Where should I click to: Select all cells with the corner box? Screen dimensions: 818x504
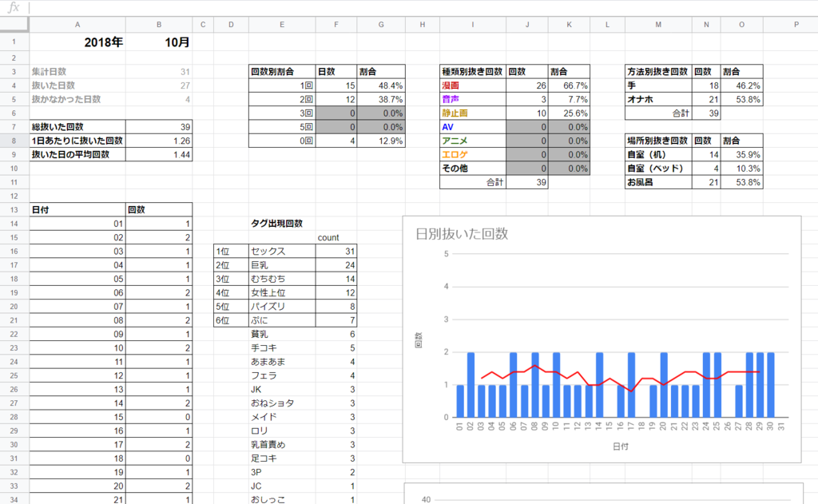14,25
